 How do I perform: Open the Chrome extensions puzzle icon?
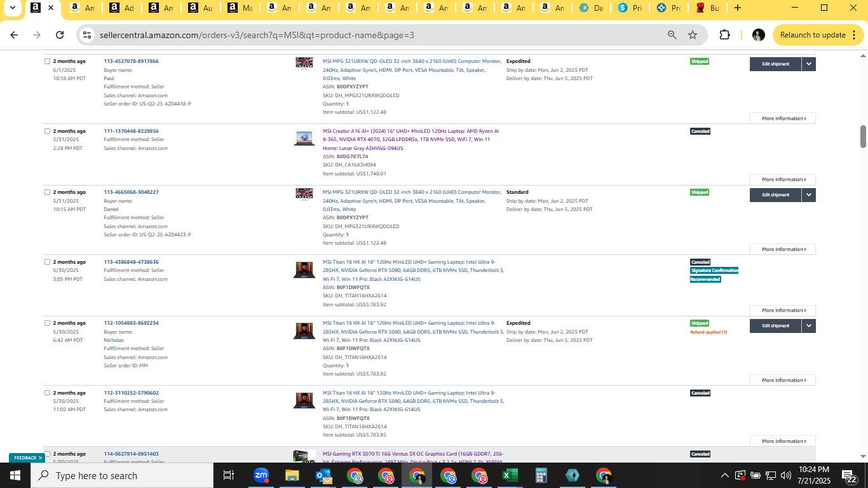[725, 35]
